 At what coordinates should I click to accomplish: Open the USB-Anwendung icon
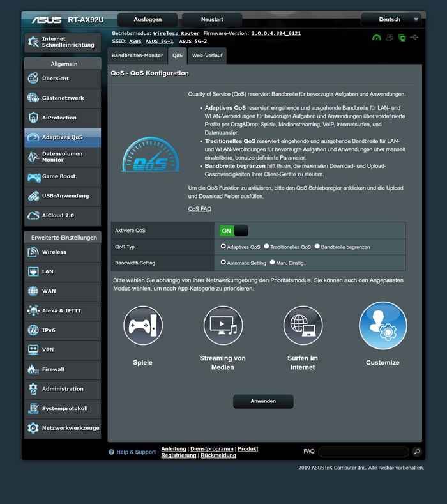coord(33,195)
